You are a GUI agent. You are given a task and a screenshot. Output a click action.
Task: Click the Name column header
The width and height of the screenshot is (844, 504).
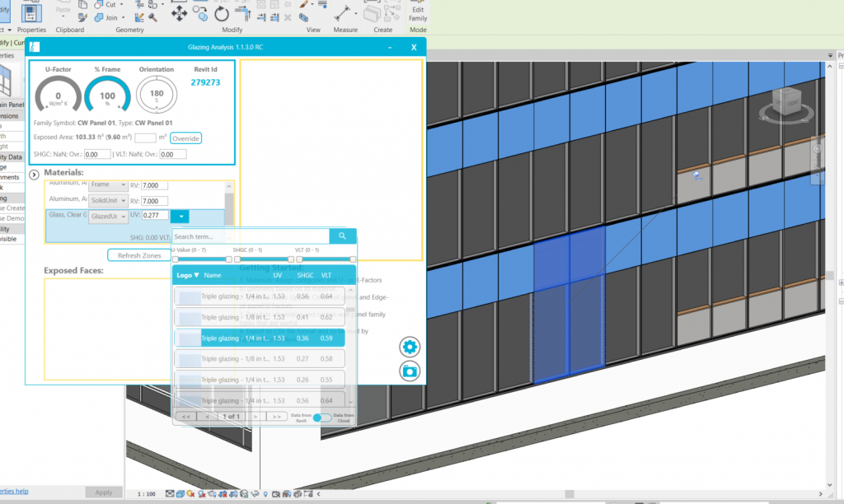click(213, 275)
